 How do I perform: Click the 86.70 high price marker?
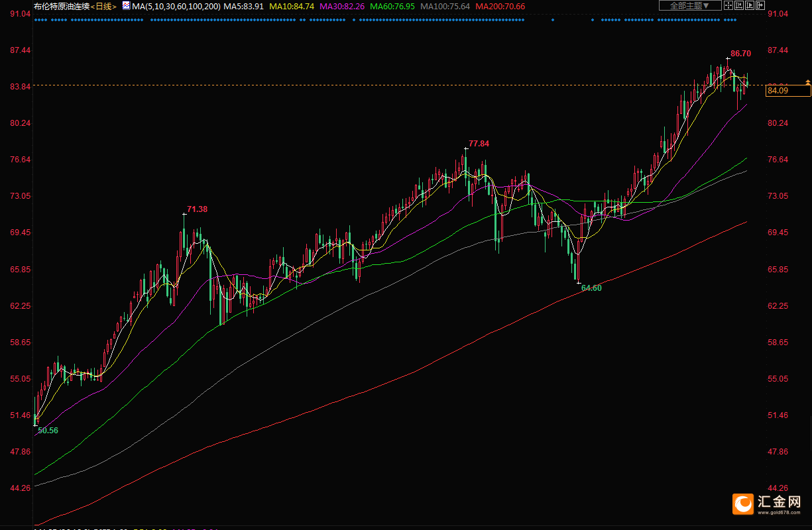coord(740,53)
